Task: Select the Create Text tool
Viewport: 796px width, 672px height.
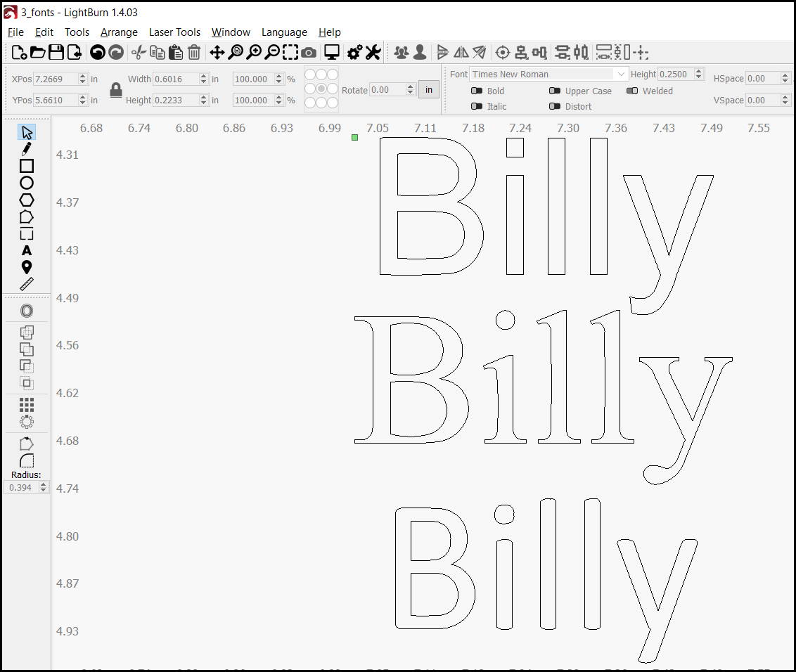Action: point(27,250)
